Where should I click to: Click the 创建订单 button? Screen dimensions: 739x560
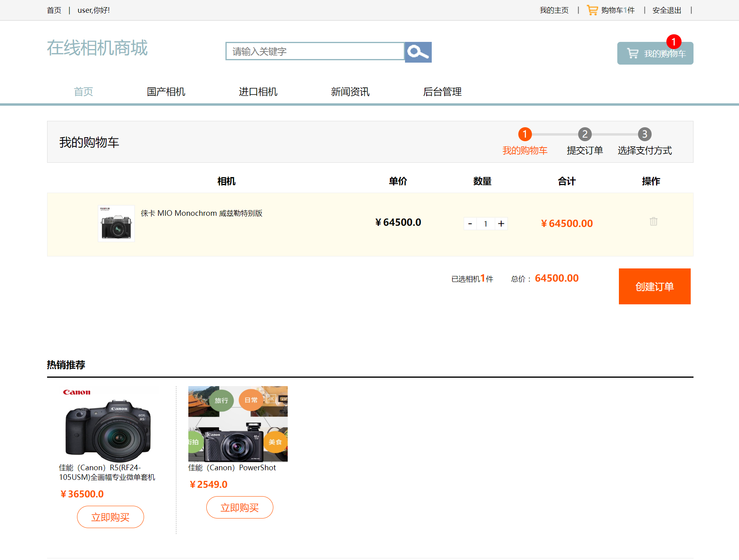(654, 286)
